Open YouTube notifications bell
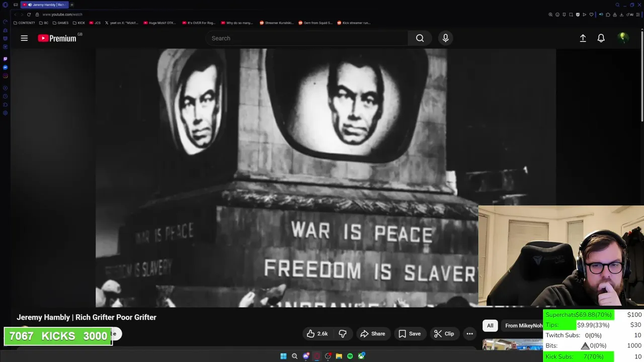This screenshot has width=644, height=362. [x=601, y=38]
